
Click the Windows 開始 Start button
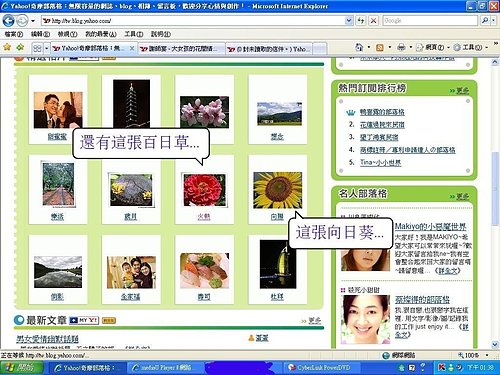(x=22, y=367)
